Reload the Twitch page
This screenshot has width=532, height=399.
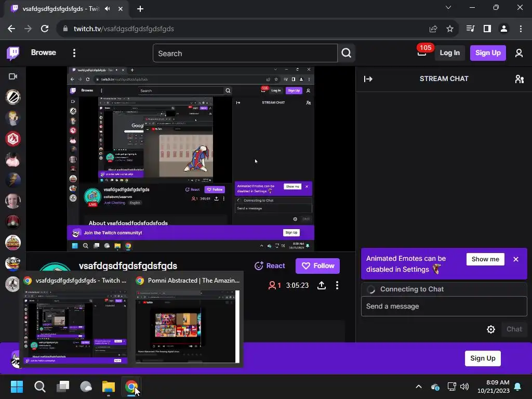(45, 29)
